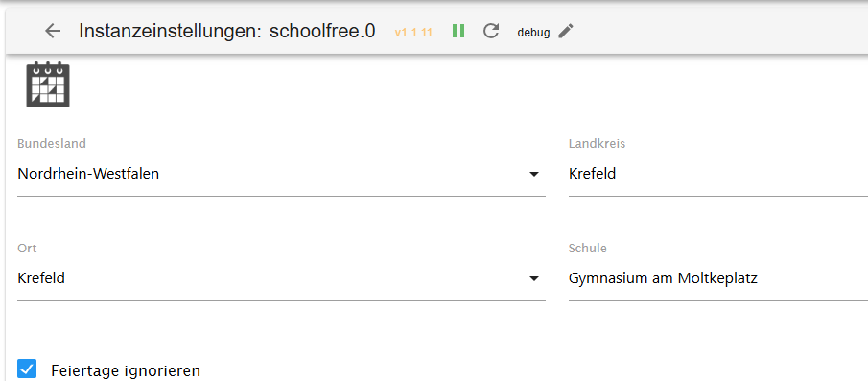The height and width of the screenshot is (381, 868).
Task: Click the Instanzeinstellungen: schoolfree.0 title
Action: point(227,31)
